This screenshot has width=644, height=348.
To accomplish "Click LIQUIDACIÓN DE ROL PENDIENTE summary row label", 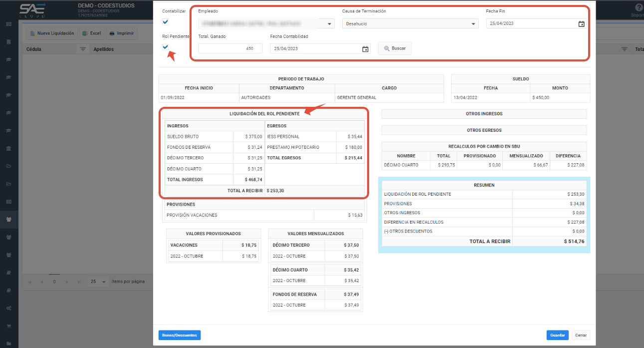I will (x=418, y=194).
